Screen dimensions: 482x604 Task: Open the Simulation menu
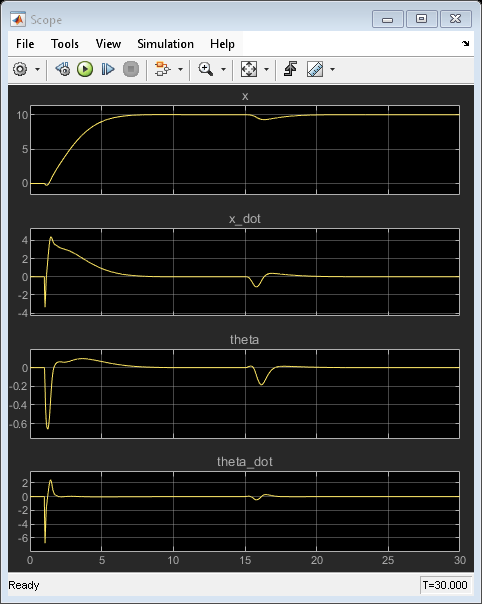coord(166,44)
